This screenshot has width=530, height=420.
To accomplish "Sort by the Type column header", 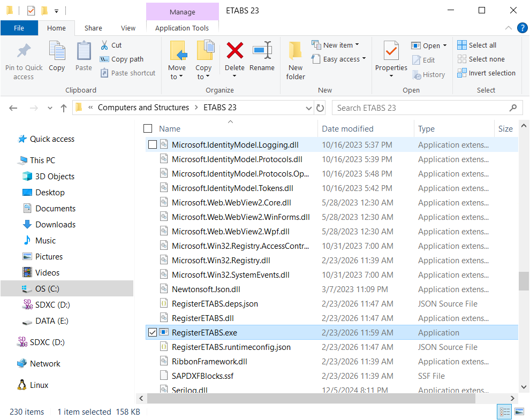I will pyautogui.click(x=426, y=129).
